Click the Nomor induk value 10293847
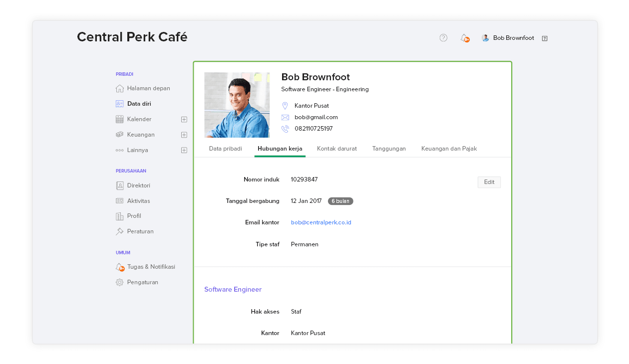This screenshot has height=364, width=629. coord(305,180)
